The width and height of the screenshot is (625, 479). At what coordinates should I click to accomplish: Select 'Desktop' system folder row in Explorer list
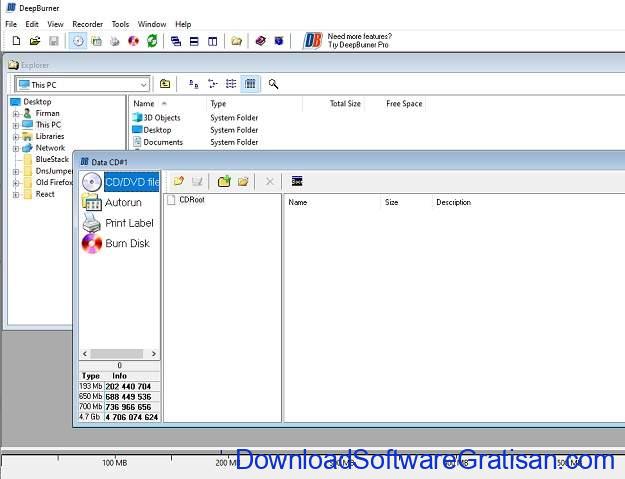pyautogui.click(x=157, y=130)
